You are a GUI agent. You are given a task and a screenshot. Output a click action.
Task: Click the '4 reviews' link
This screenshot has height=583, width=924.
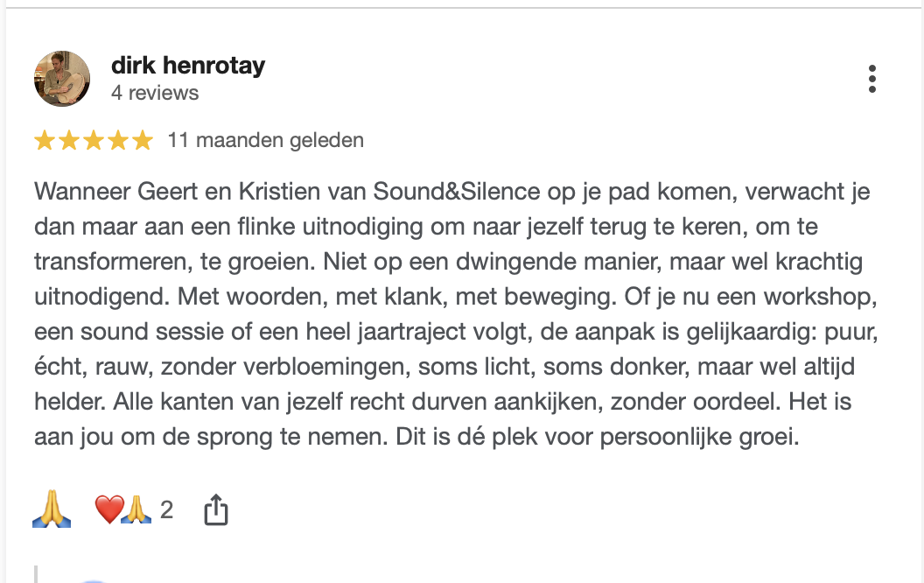click(155, 93)
